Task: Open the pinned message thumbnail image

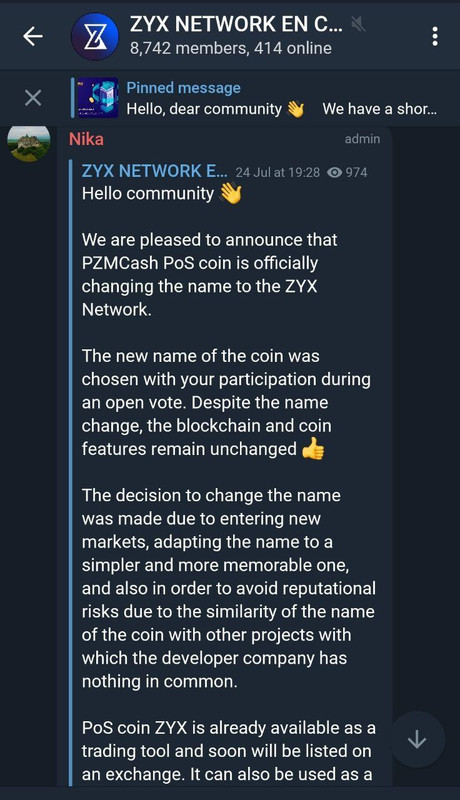Action: (x=97, y=97)
